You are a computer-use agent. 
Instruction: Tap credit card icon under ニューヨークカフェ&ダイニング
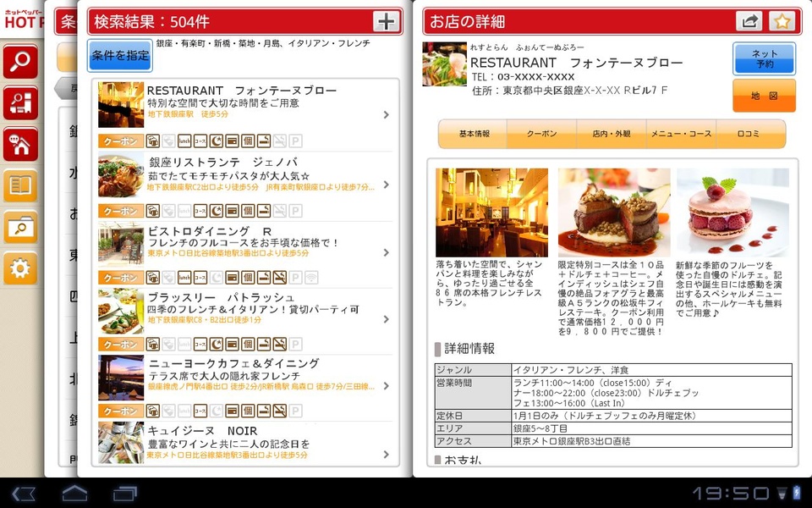tap(232, 411)
